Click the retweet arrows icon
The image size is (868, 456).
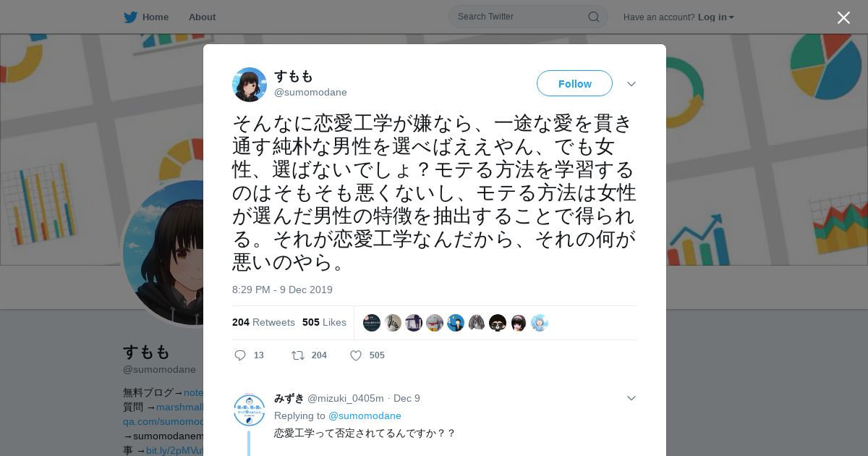[x=297, y=355]
